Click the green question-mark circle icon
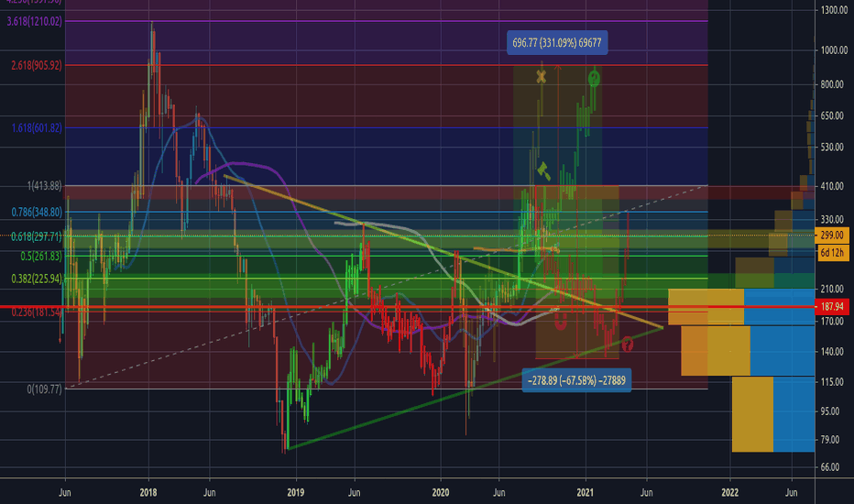The image size is (854, 504). 594,79
